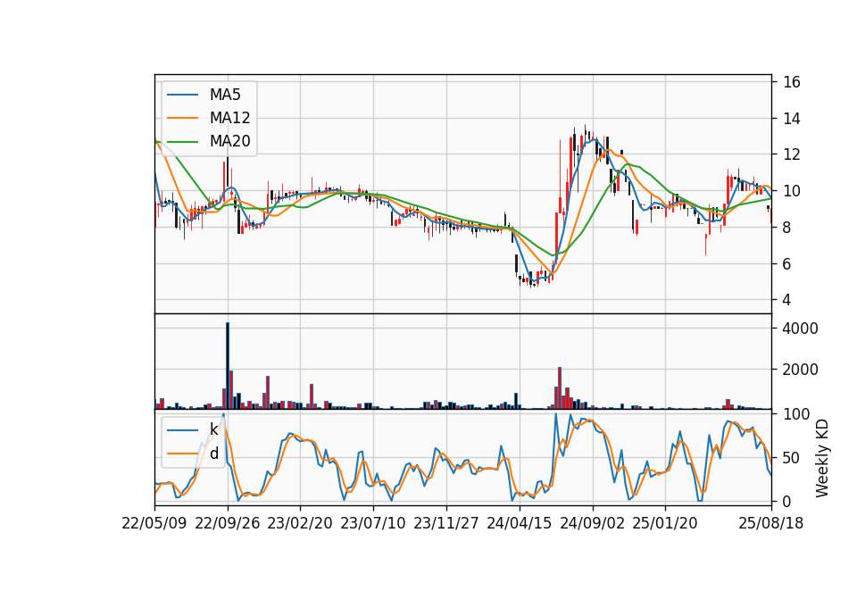857x616 pixels.
Task: Click the tall volume bar above 2000 in mid-2024
Action: [x=560, y=388]
